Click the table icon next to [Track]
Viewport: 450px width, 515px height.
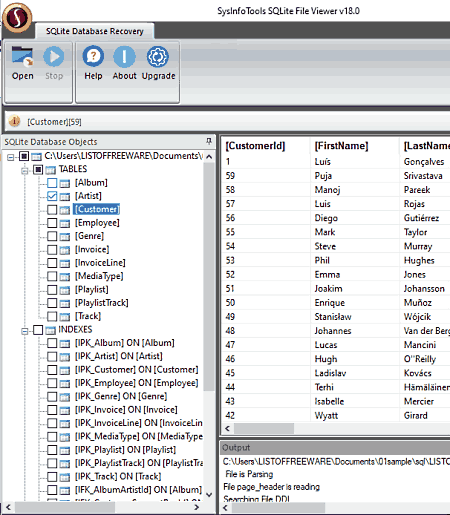65,316
